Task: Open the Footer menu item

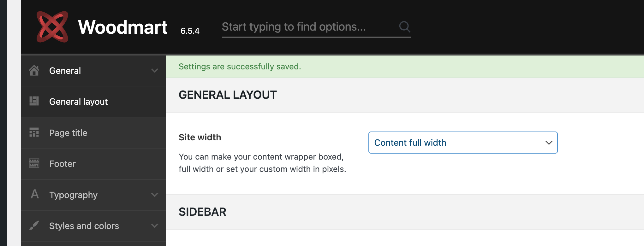Action: pos(93,164)
